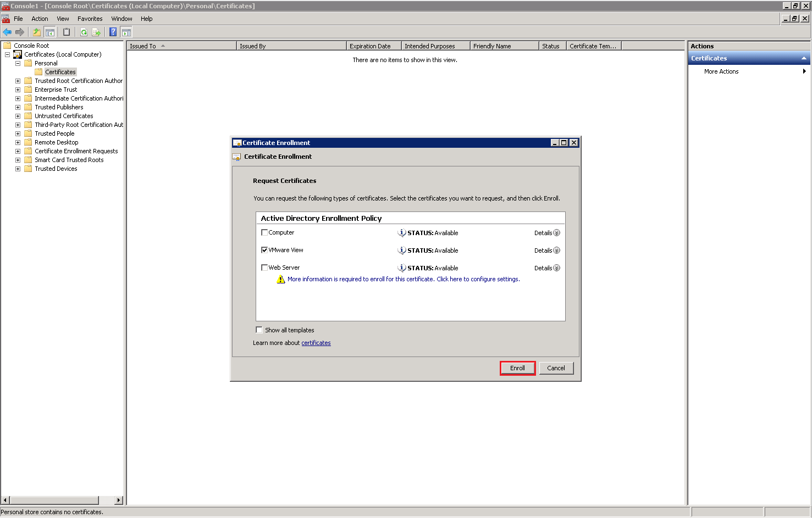Click the Back arrow in the toolbar
This screenshot has height=518, width=812.
coord(7,32)
